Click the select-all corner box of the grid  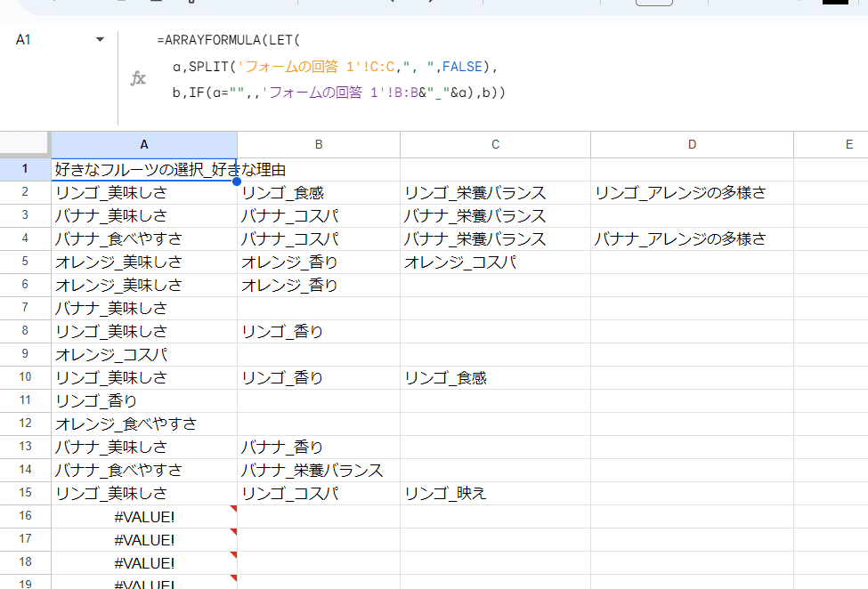(x=25, y=144)
